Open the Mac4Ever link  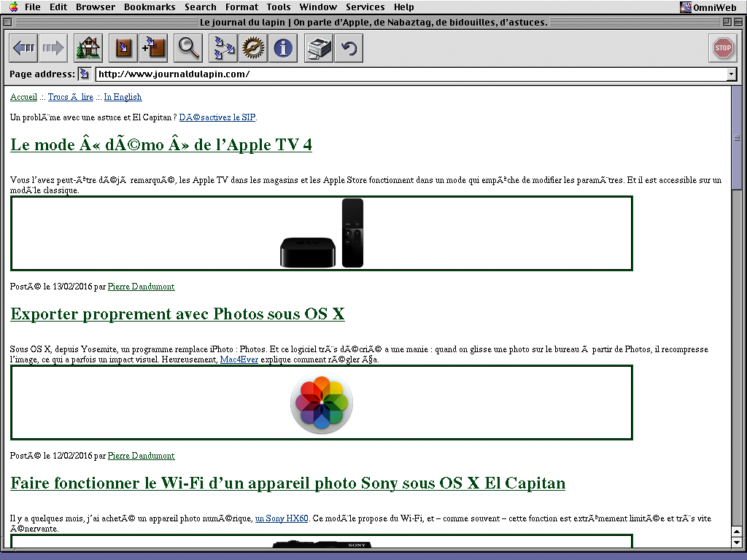[x=239, y=359]
